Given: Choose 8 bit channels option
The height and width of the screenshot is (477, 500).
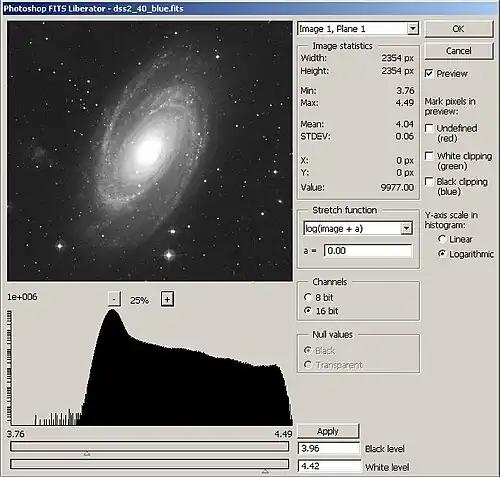Looking at the screenshot, I should tap(308, 297).
